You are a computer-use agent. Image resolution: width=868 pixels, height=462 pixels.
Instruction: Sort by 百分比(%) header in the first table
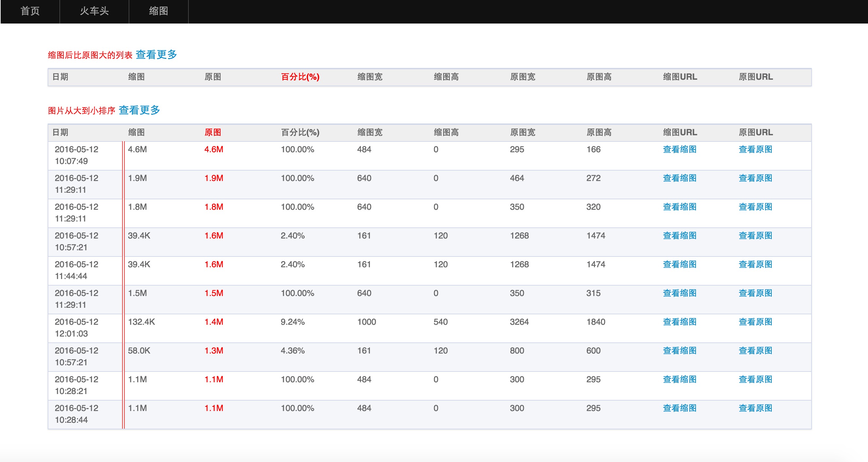point(300,77)
